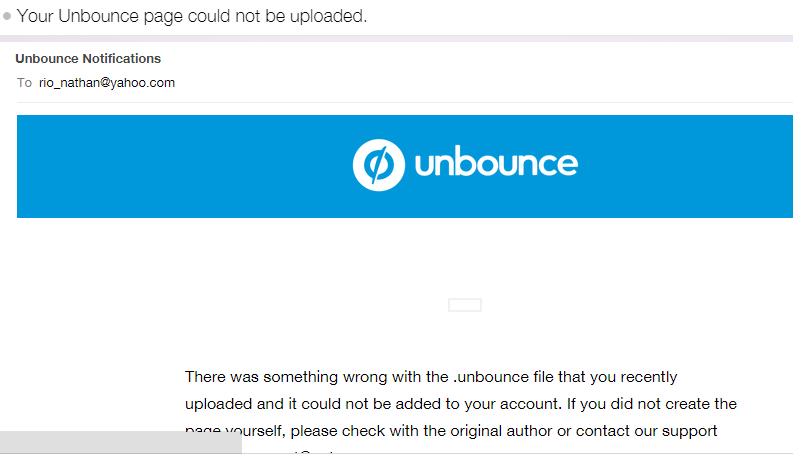Click recipient address rio_nathan@yahoo.com
The height and width of the screenshot is (454, 793).
(107, 83)
